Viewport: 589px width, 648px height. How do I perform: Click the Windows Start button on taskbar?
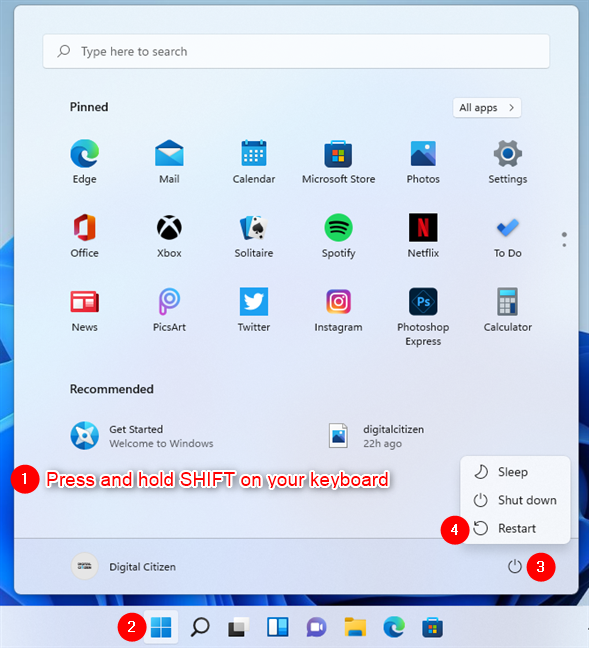tap(161, 627)
